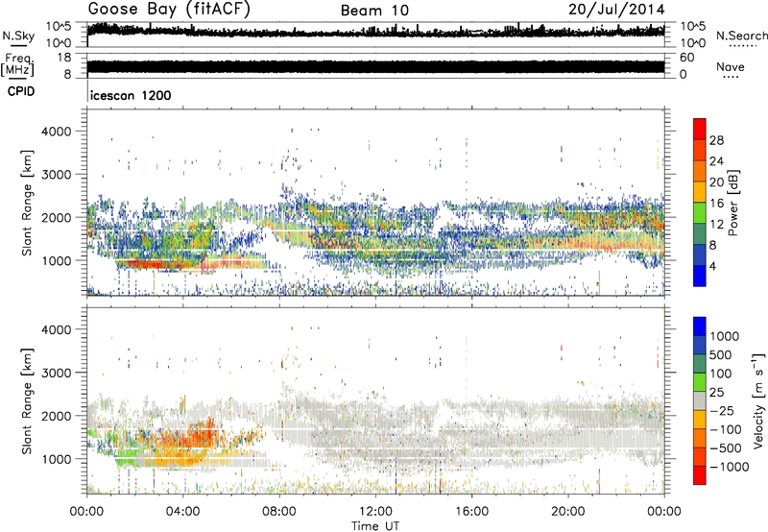Click the "-25" label on the velocity color bar
The image size is (768, 532).
720,411
